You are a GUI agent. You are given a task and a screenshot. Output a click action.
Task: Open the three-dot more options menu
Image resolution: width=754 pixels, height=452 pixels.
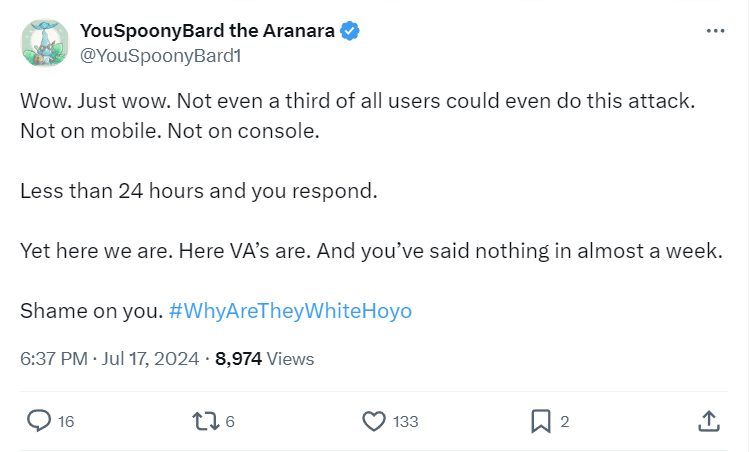click(x=714, y=31)
